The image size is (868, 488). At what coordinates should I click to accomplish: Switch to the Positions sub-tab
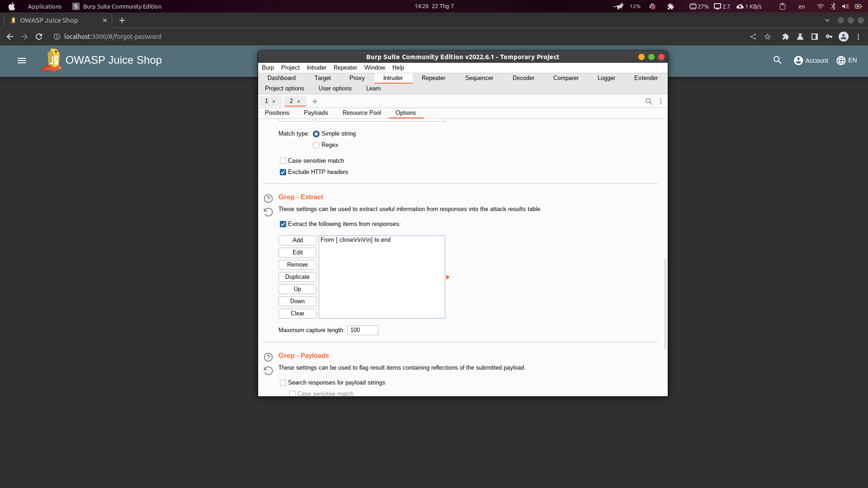277,113
